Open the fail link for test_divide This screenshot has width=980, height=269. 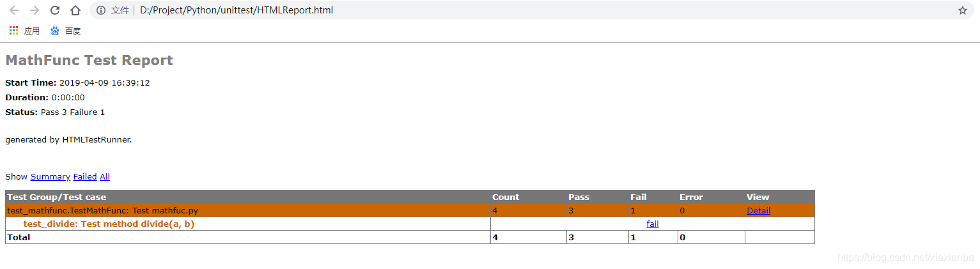click(x=653, y=224)
